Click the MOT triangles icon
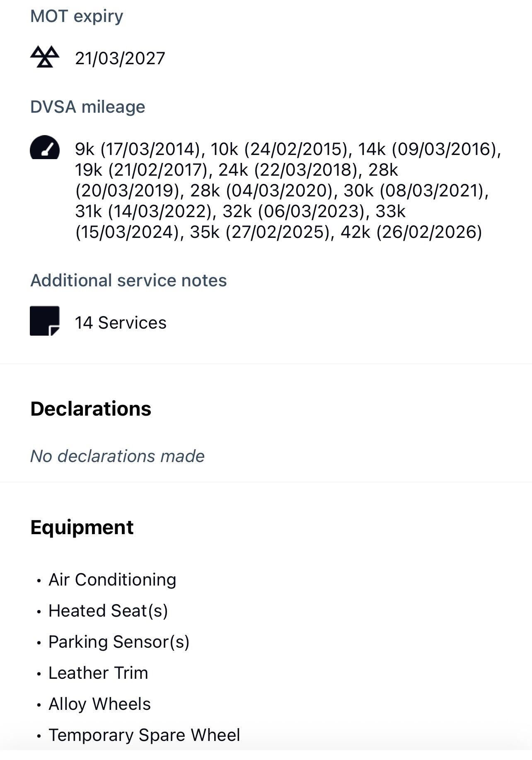The image size is (532, 760). pos(45,57)
